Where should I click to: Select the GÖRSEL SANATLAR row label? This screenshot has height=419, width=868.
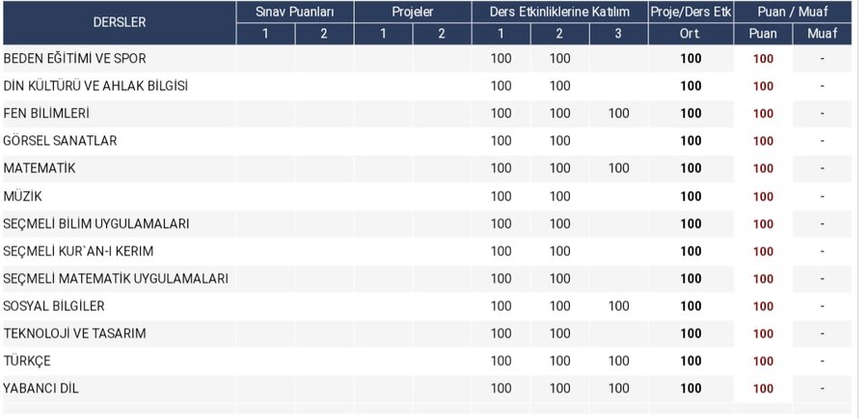tap(61, 141)
